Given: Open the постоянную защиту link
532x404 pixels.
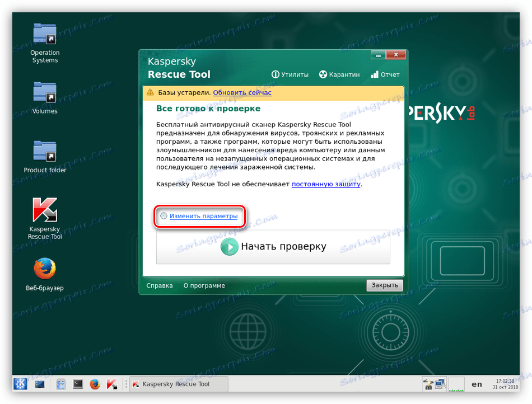Looking at the screenshot, I should pyautogui.click(x=326, y=184).
